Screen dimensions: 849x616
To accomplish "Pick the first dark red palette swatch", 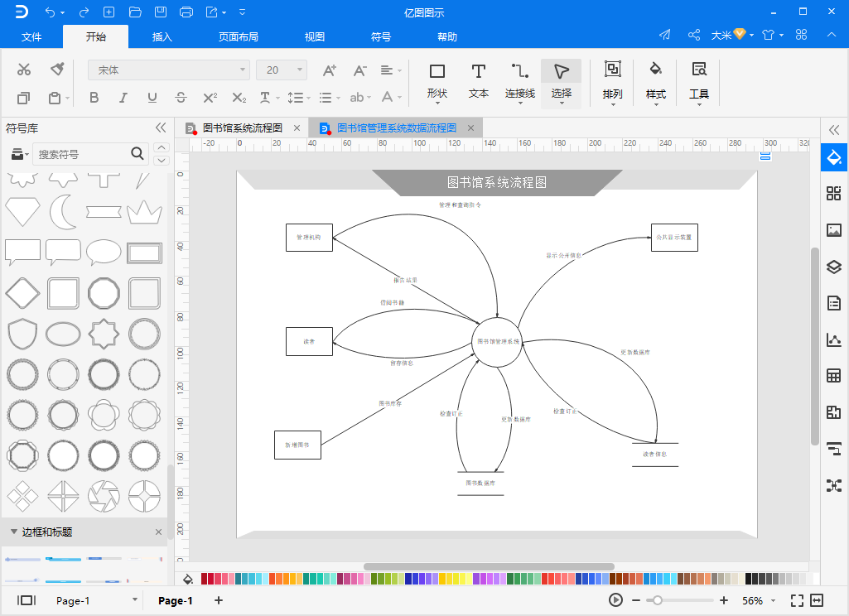I will (x=204, y=579).
